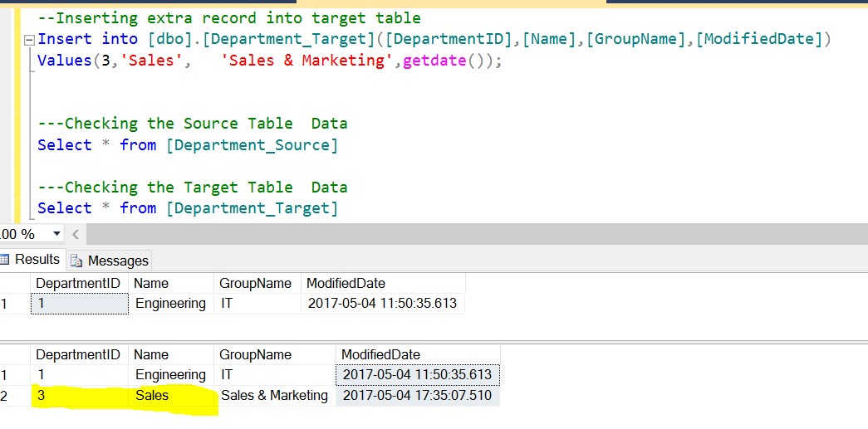
Task: Place cursor on [Department_Source] in the query
Action: tap(252, 145)
